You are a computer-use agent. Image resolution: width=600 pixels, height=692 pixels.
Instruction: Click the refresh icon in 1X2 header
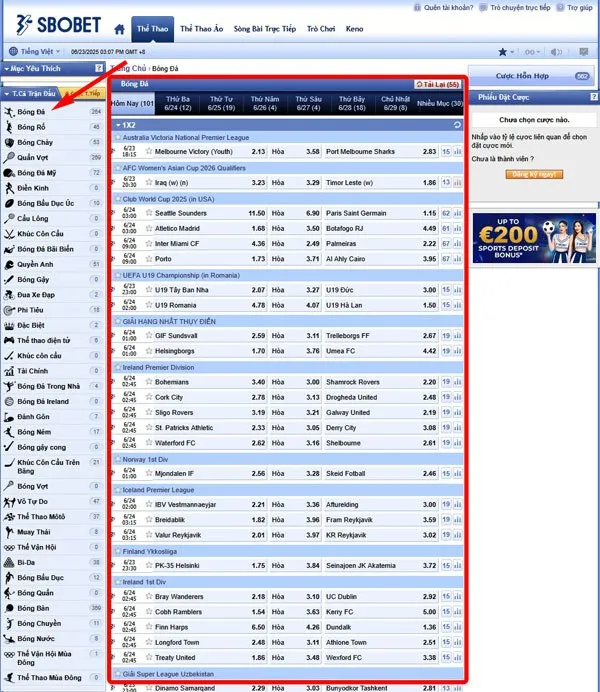pos(458,125)
